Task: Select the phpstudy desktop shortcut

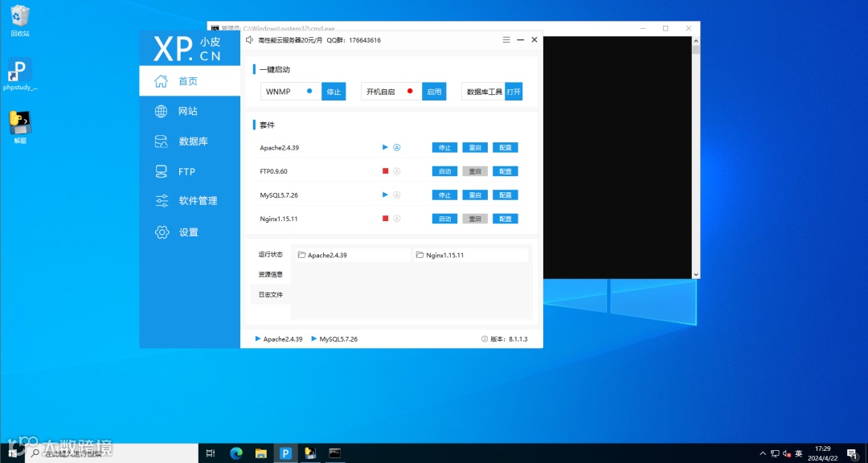Action: click(x=20, y=74)
